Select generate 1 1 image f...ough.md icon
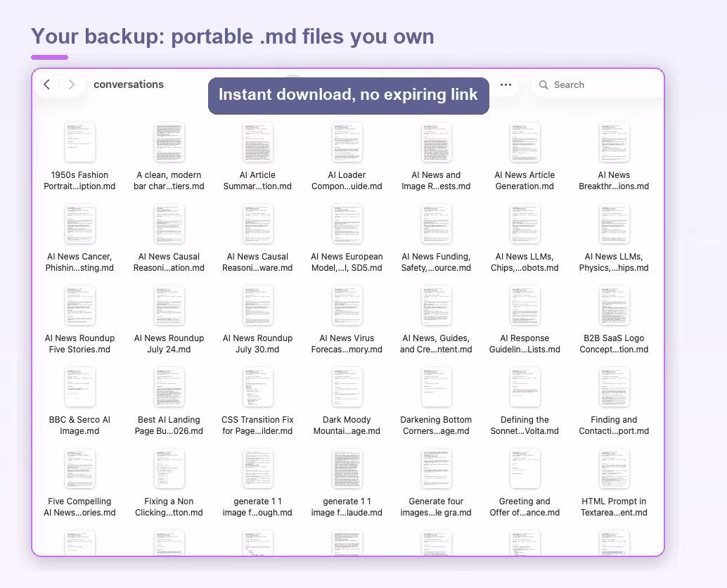This screenshot has width=727, height=588. [x=258, y=469]
